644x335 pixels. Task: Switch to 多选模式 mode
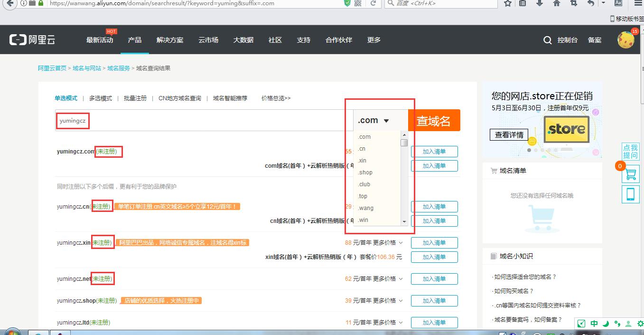pyautogui.click(x=101, y=98)
